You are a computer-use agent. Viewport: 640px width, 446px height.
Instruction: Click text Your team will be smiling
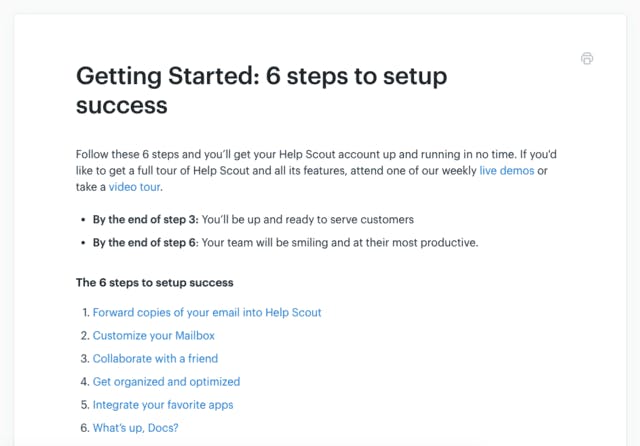(265, 243)
